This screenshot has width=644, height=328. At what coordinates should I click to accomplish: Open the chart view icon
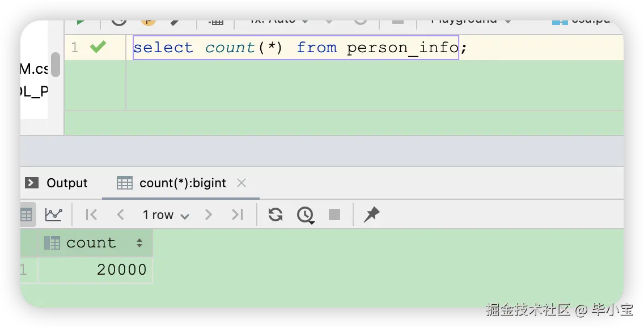(54, 215)
